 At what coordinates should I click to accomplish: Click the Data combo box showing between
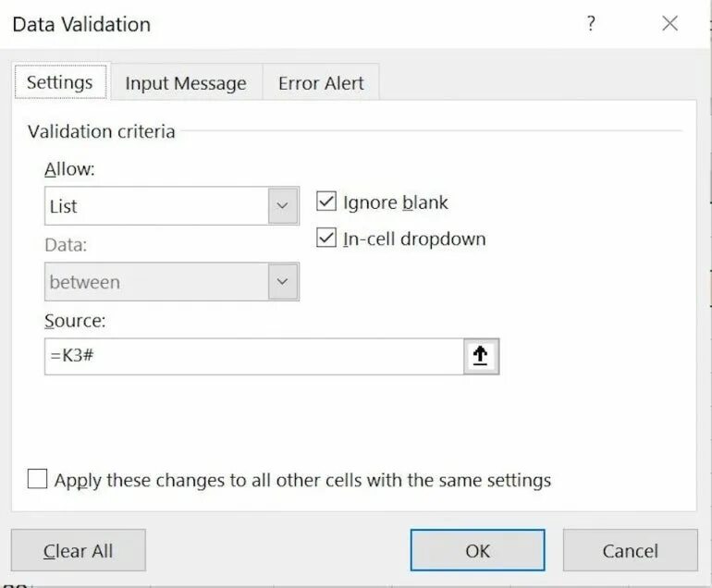pos(156,282)
